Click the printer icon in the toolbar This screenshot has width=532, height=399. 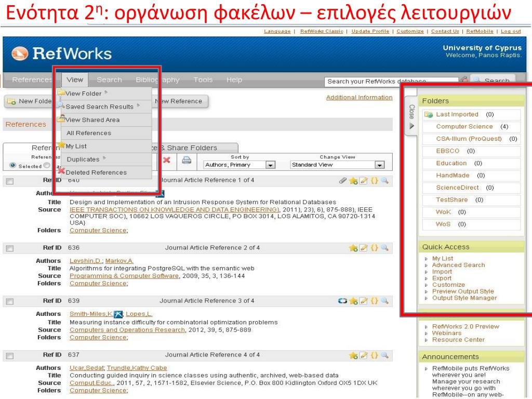coord(187,161)
